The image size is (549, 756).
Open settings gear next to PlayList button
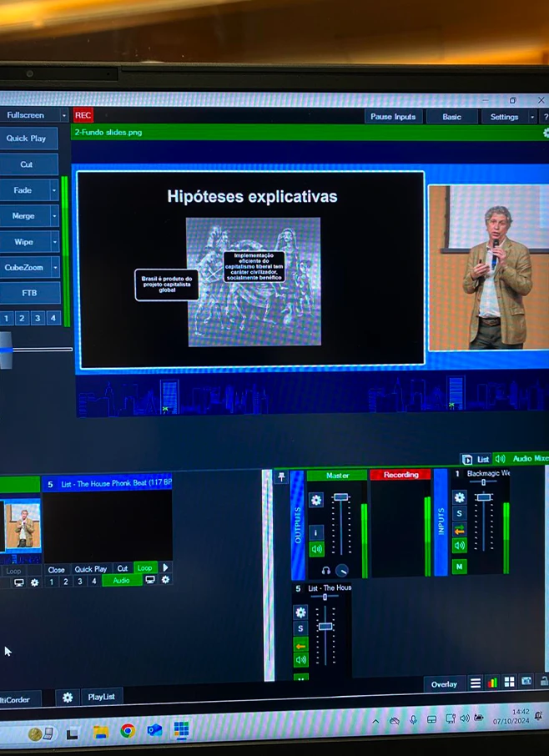pyautogui.click(x=68, y=698)
